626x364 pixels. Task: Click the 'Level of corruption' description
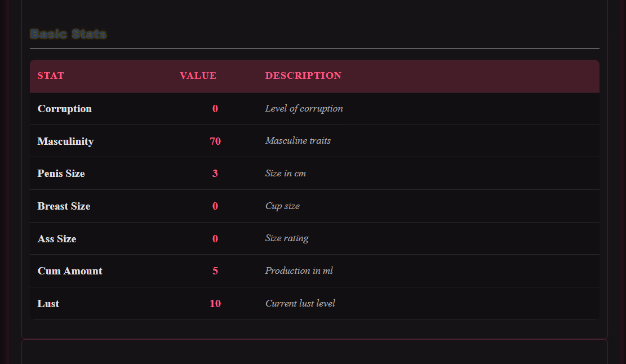click(304, 109)
